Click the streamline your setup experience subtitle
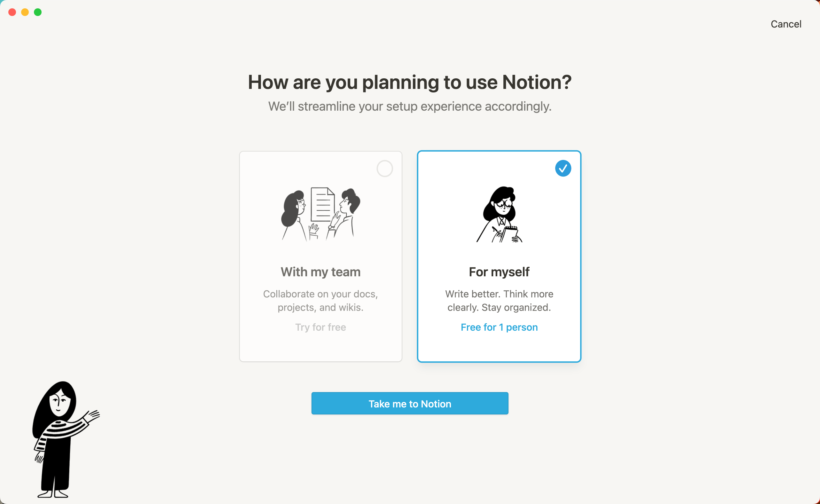 point(410,106)
